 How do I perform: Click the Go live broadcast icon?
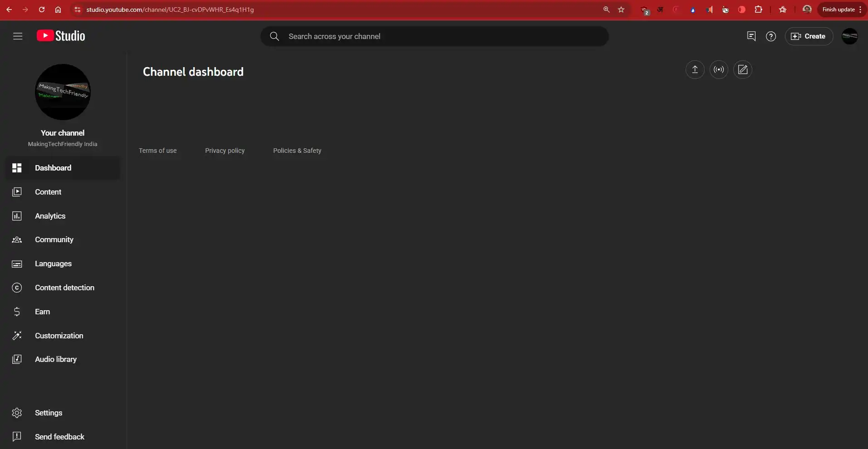point(719,69)
